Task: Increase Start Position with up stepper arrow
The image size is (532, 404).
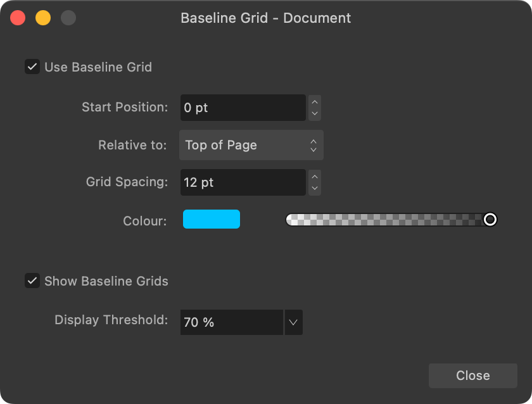Action: pos(315,102)
